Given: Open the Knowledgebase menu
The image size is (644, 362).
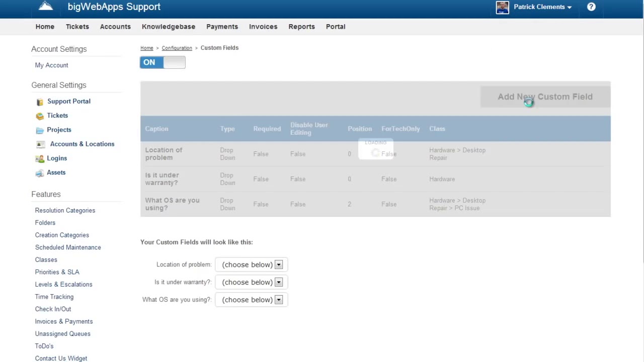Looking at the screenshot, I should [169, 27].
